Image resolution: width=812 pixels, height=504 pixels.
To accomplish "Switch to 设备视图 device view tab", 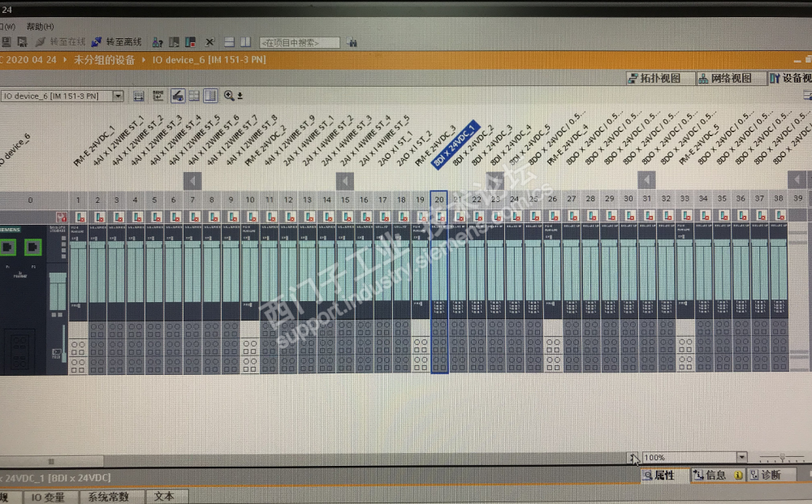I will click(790, 78).
